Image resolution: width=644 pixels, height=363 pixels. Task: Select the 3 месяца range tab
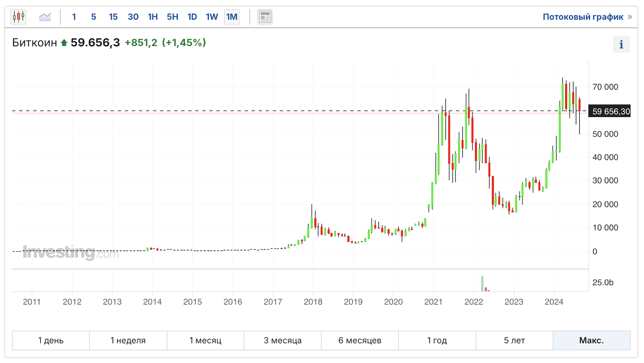pyautogui.click(x=283, y=340)
